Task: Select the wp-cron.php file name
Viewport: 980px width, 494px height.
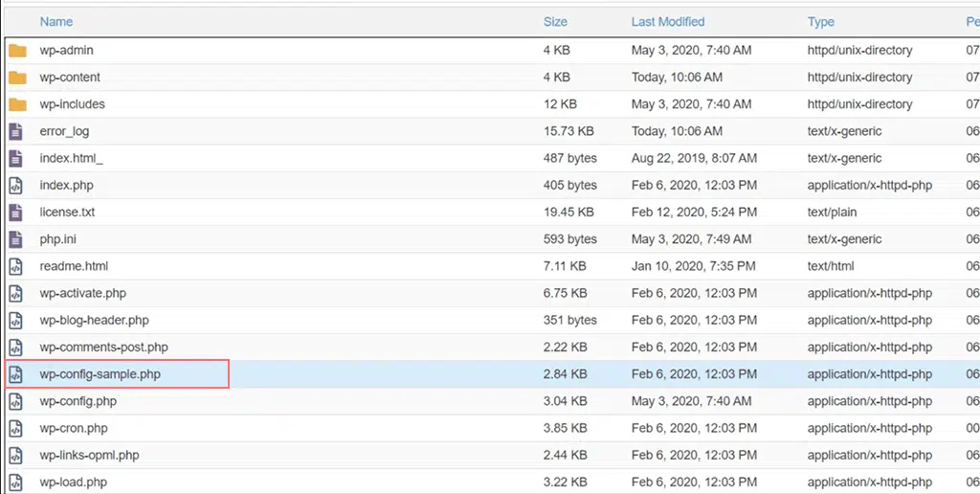Action: [74, 428]
